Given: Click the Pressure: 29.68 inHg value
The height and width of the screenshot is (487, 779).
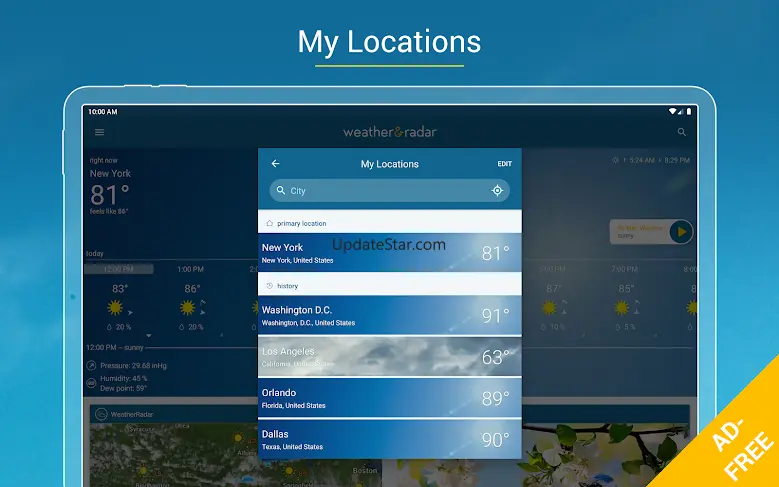Looking at the screenshot, I should coord(133,366).
